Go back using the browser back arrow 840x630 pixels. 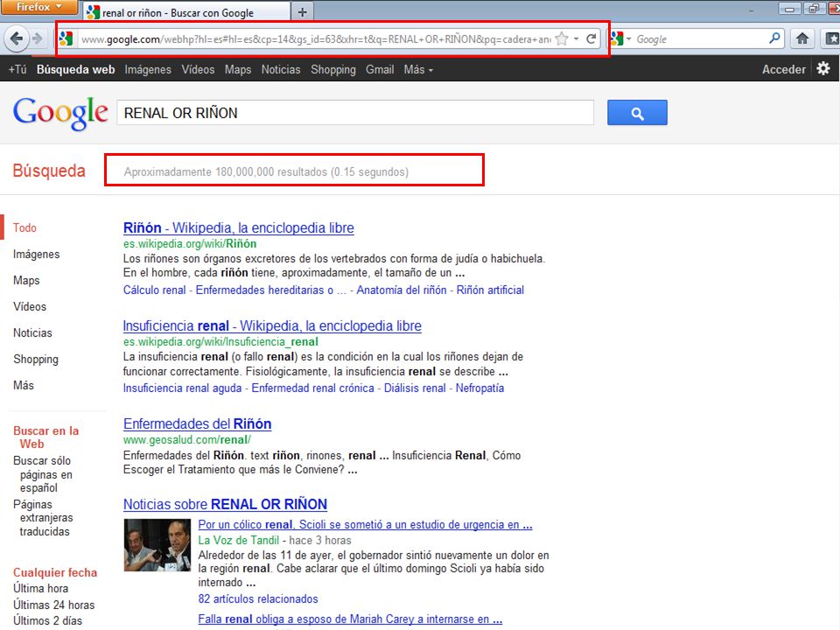pyautogui.click(x=16, y=38)
